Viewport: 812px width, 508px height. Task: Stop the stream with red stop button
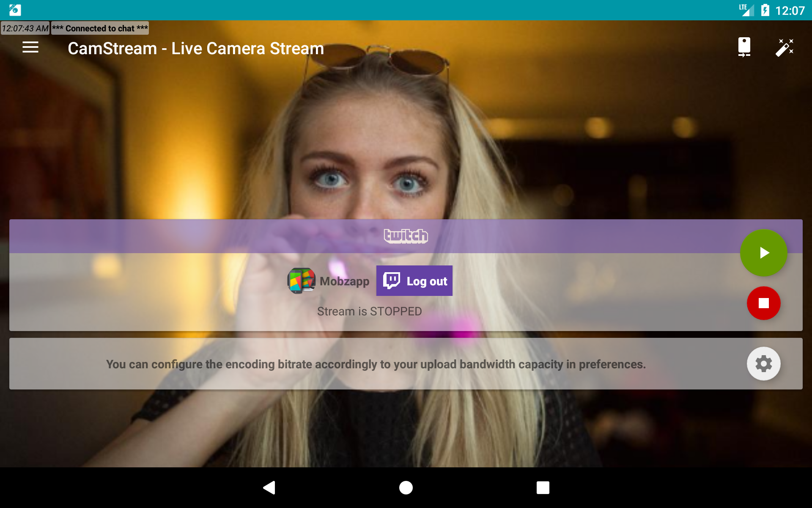[763, 303]
